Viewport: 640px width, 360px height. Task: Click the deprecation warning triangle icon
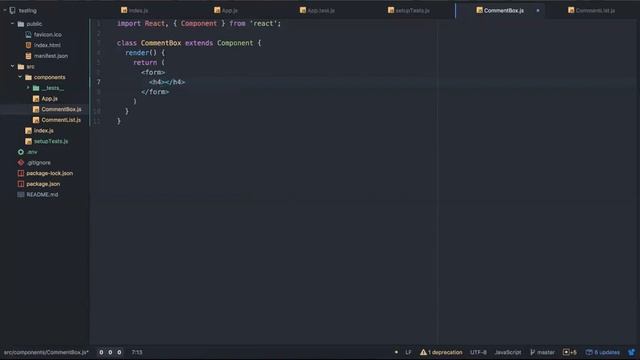[423, 352]
